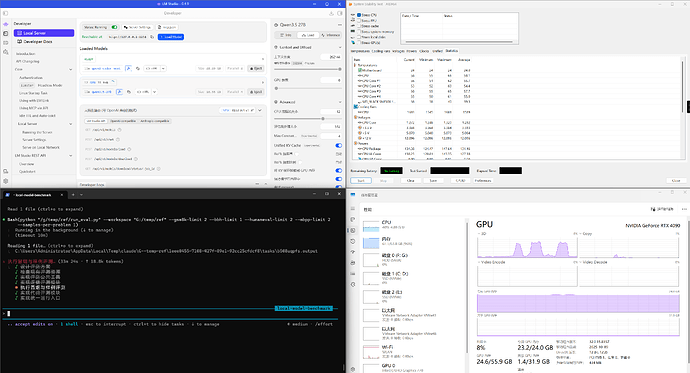Click AIDA64 Start button

point(361,181)
